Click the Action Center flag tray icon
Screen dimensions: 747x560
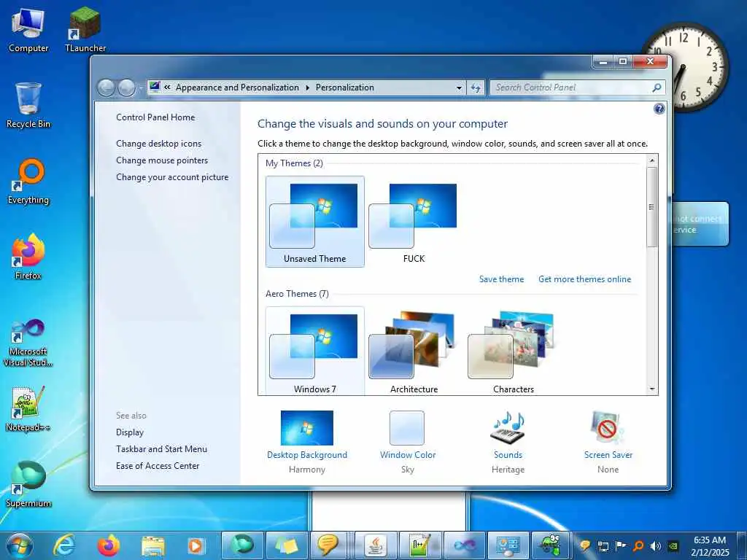click(621, 546)
